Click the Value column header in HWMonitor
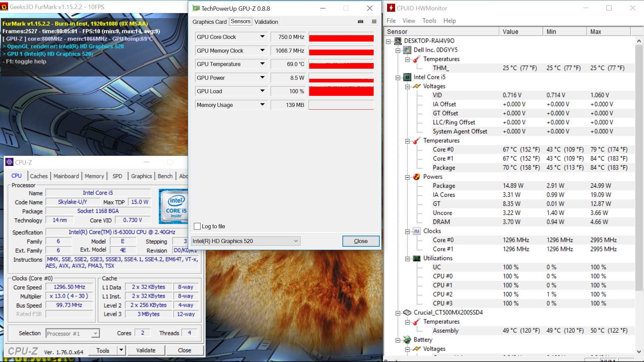This screenshot has width=644, height=362. (521, 32)
